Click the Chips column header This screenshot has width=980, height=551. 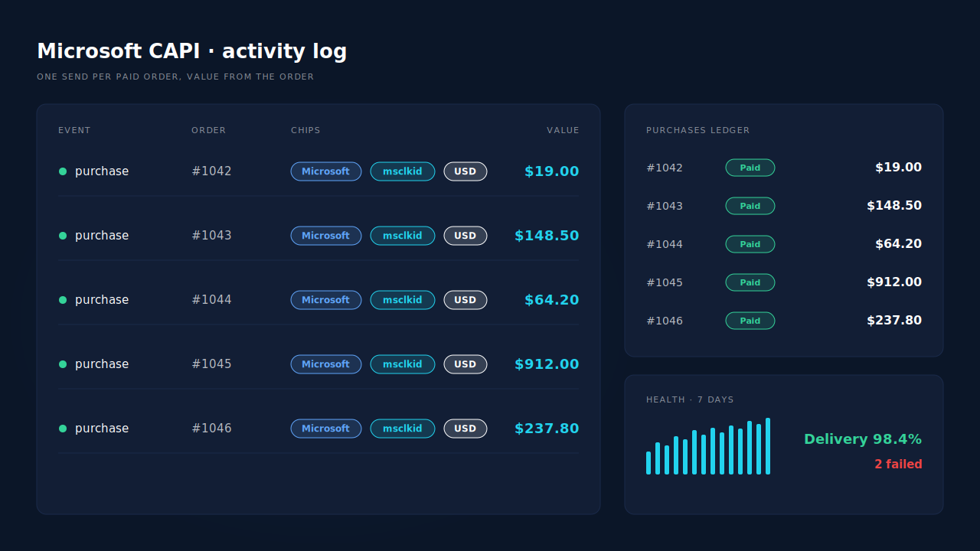[x=305, y=130]
